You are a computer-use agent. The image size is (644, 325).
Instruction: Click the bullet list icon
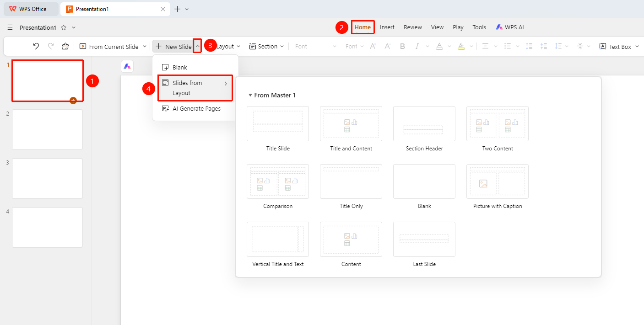coord(507,46)
